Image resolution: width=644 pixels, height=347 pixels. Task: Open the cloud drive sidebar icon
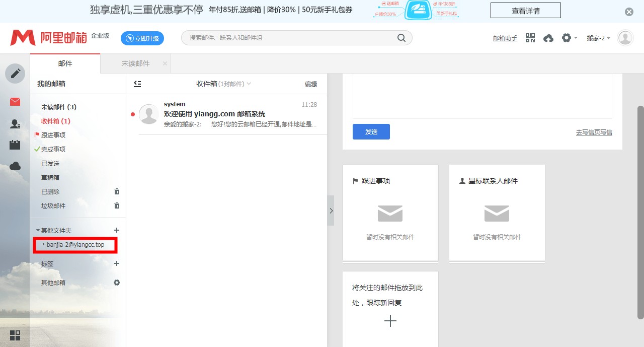click(15, 166)
